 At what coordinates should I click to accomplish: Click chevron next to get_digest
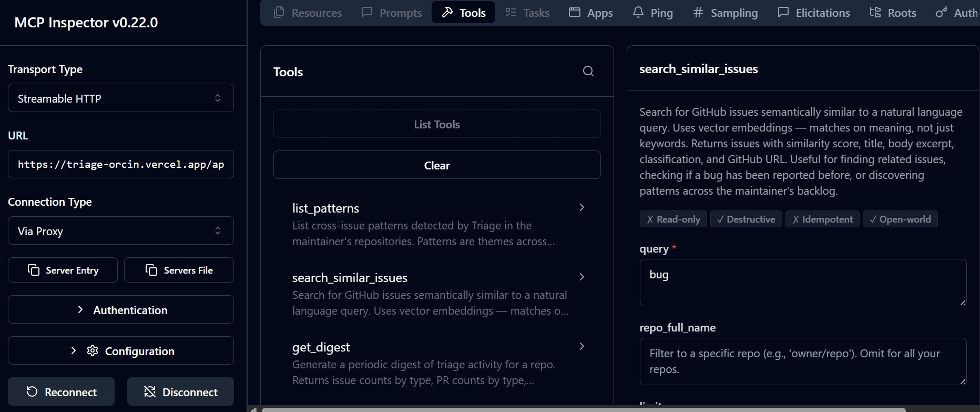[x=582, y=346]
